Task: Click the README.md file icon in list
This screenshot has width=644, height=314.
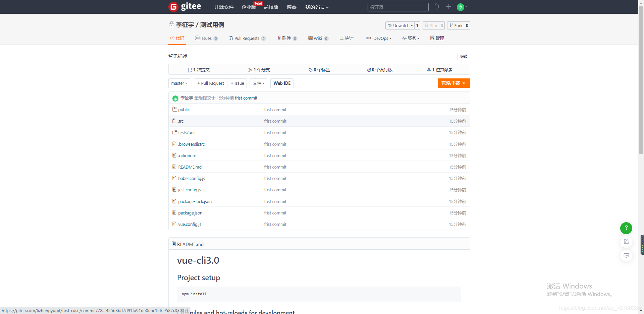Action: (x=174, y=167)
